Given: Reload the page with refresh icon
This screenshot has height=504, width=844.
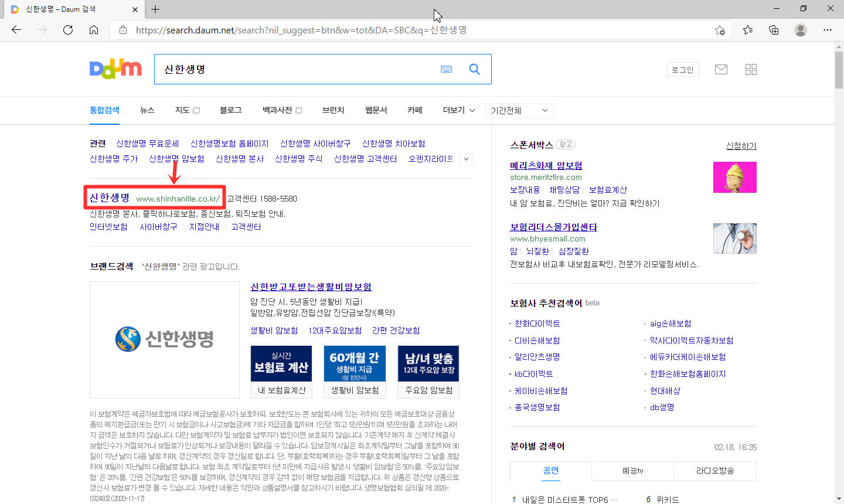Looking at the screenshot, I should click(x=68, y=30).
